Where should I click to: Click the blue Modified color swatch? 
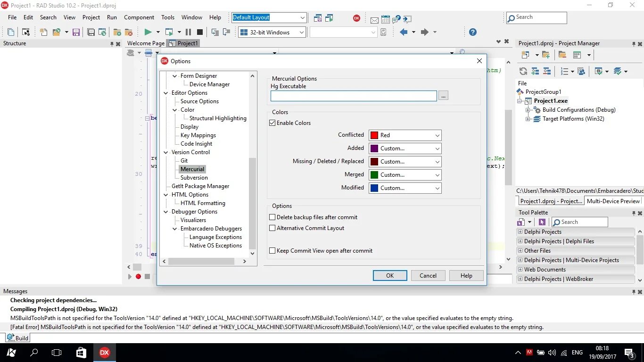pos(374,188)
